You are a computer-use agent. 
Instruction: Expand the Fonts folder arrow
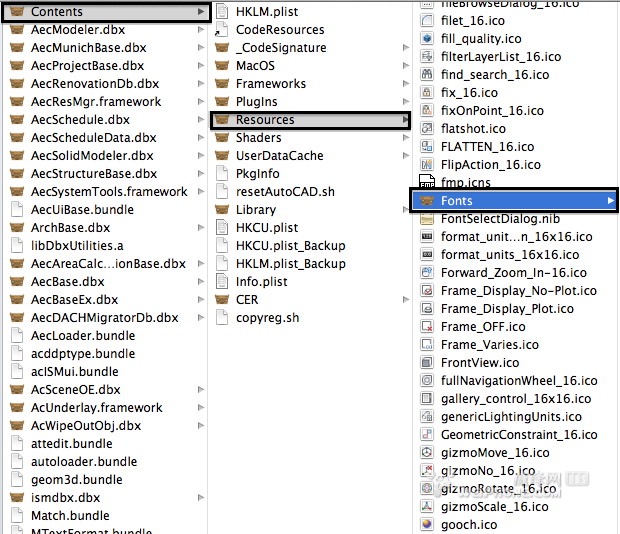pyautogui.click(x=611, y=201)
